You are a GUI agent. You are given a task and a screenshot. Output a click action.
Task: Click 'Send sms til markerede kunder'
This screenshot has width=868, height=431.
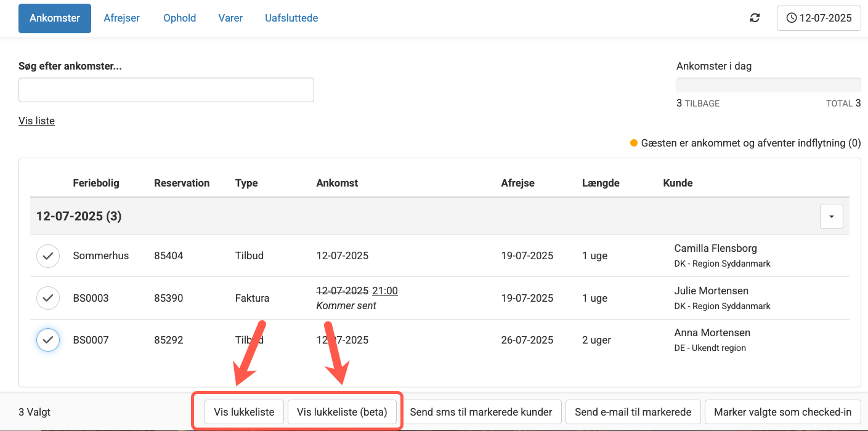click(481, 412)
